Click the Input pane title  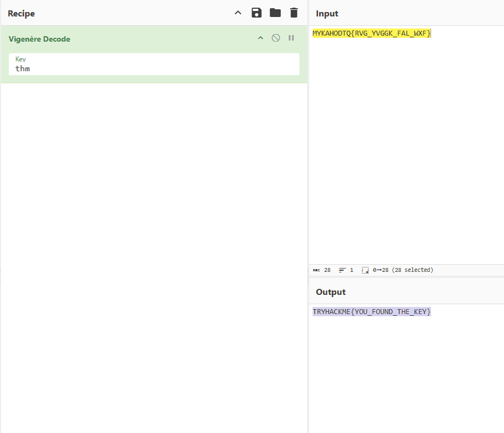(x=327, y=13)
